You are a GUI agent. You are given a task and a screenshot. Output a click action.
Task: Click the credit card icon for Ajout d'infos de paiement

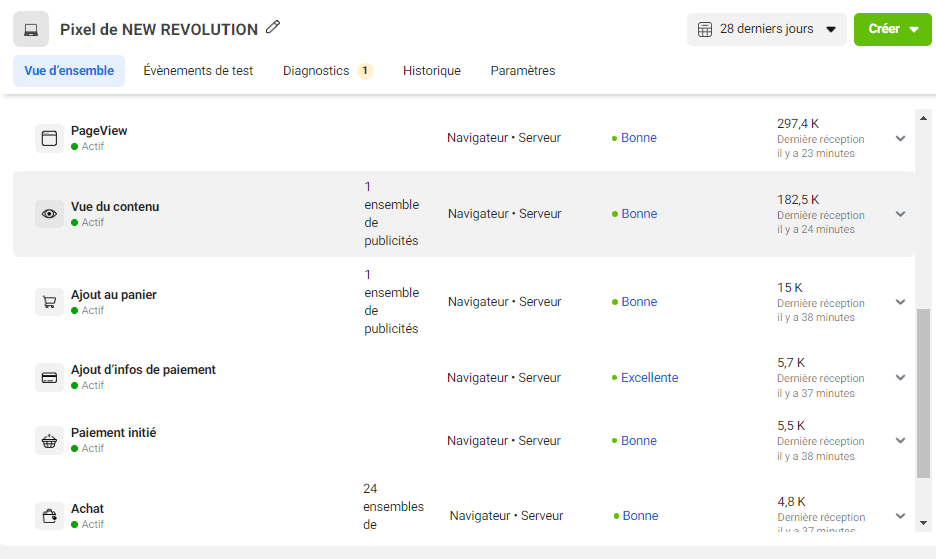[x=50, y=377]
